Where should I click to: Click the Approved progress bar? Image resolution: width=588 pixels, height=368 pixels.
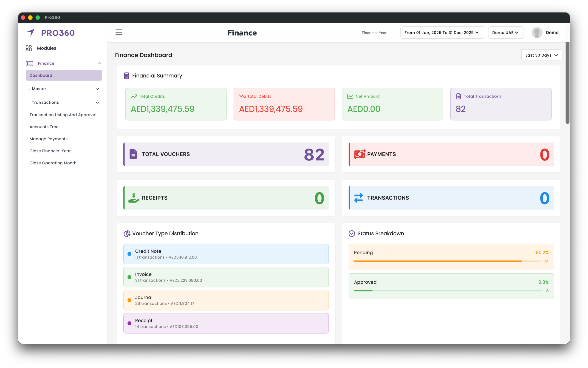(x=448, y=290)
